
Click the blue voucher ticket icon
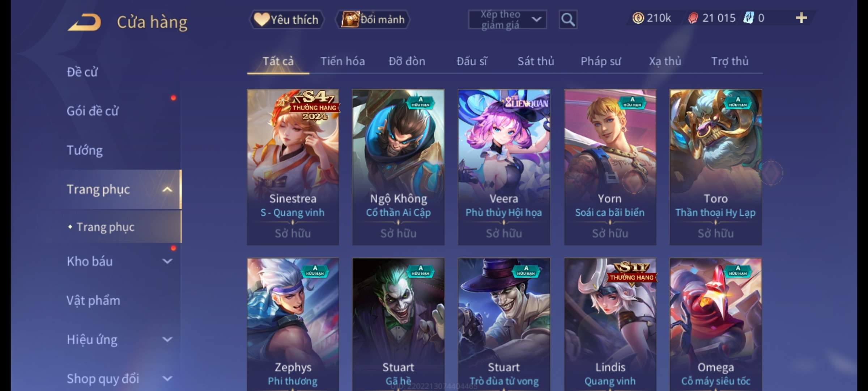748,18
